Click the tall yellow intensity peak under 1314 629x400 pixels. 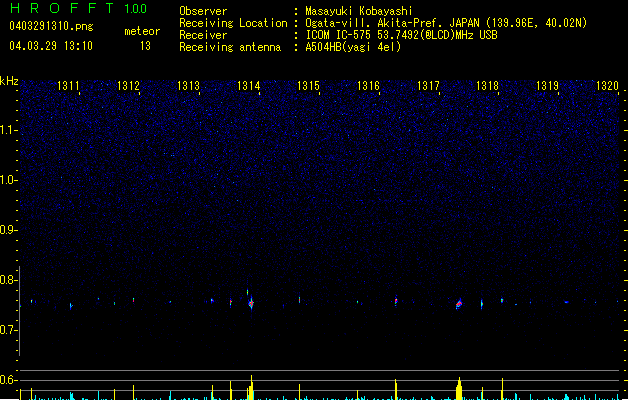251,388
